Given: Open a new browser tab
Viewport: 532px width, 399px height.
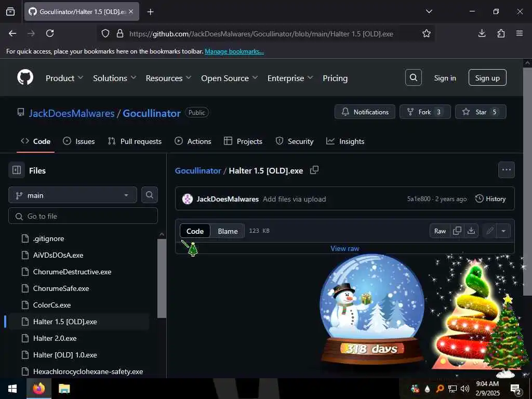Looking at the screenshot, I should point(150,12).
